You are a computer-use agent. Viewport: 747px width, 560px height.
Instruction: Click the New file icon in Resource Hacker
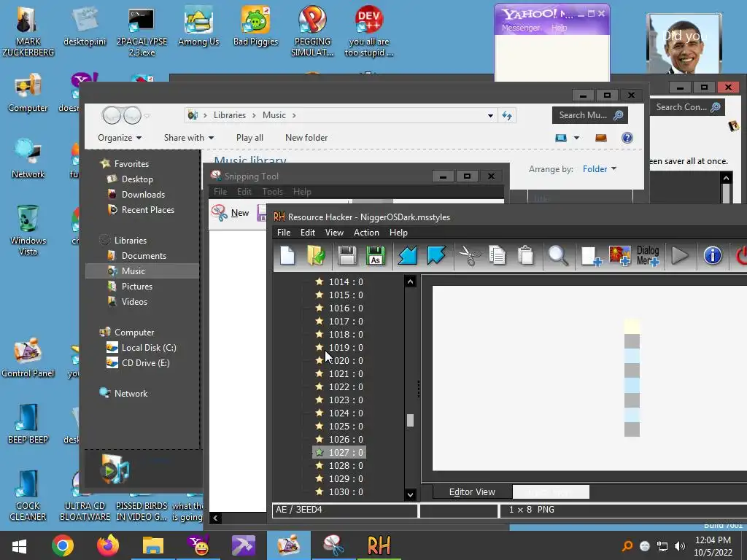point(287,256)
